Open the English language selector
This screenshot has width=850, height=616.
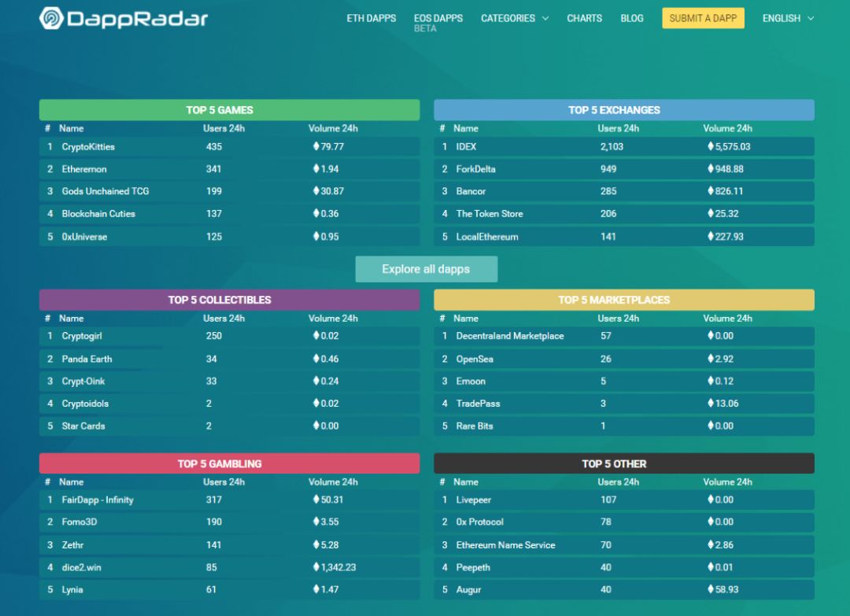[788, 18]
